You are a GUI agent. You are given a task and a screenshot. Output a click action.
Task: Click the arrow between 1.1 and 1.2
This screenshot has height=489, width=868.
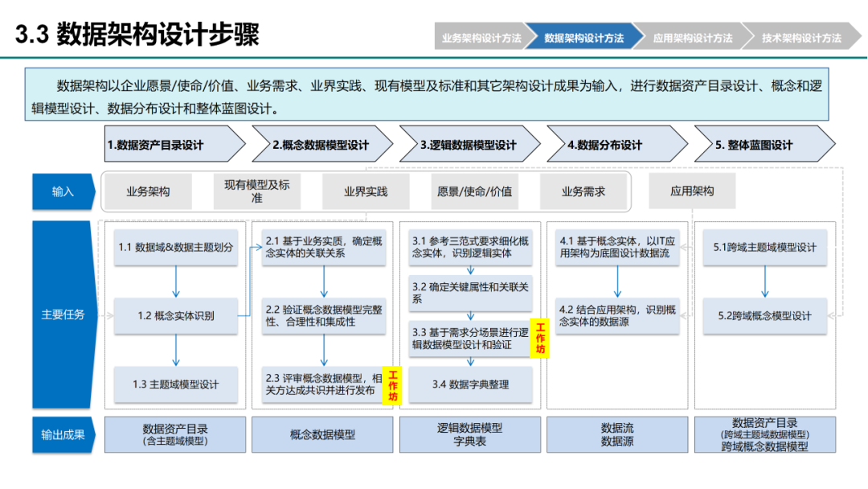click(x=176, y=281)
